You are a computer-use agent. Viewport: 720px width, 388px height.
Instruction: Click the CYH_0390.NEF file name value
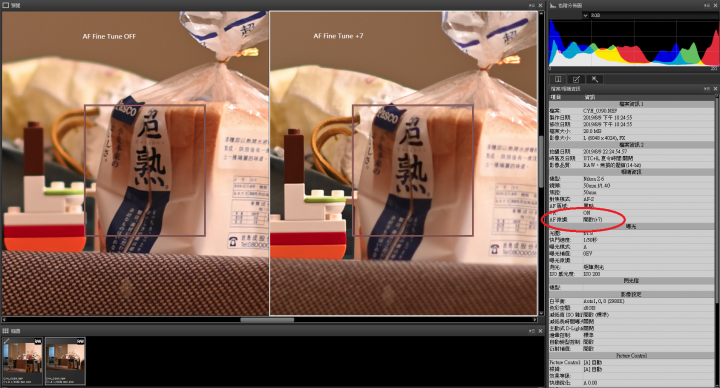click(x=600, y=111)
